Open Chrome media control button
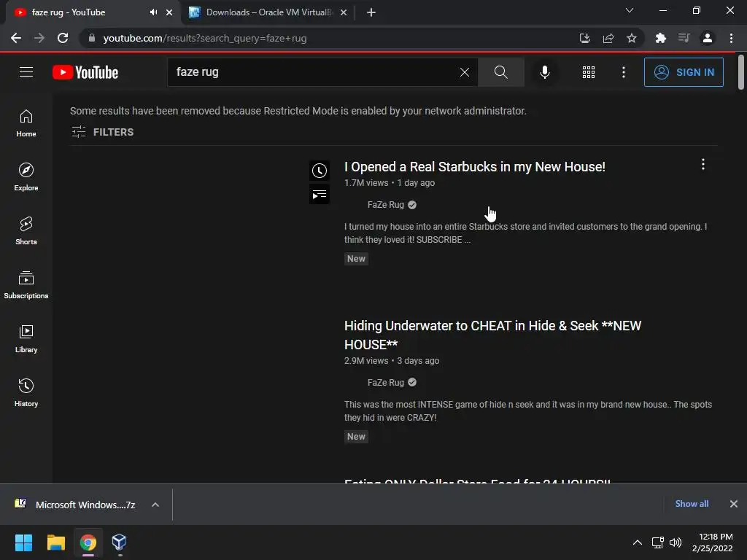This screenshot has width=747, height=560. [x=684, y=38]
